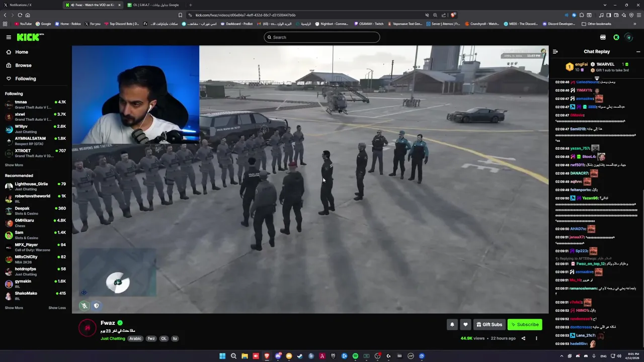Click the green KICK logo
Image resolution: width=644 pixels, height=362 pixels.
(29, 37)
